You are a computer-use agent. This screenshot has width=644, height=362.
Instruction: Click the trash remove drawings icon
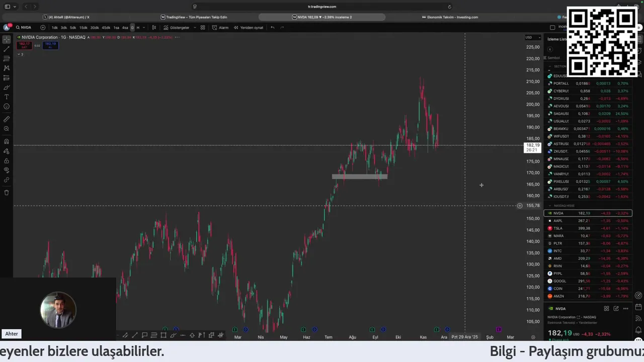7,193
